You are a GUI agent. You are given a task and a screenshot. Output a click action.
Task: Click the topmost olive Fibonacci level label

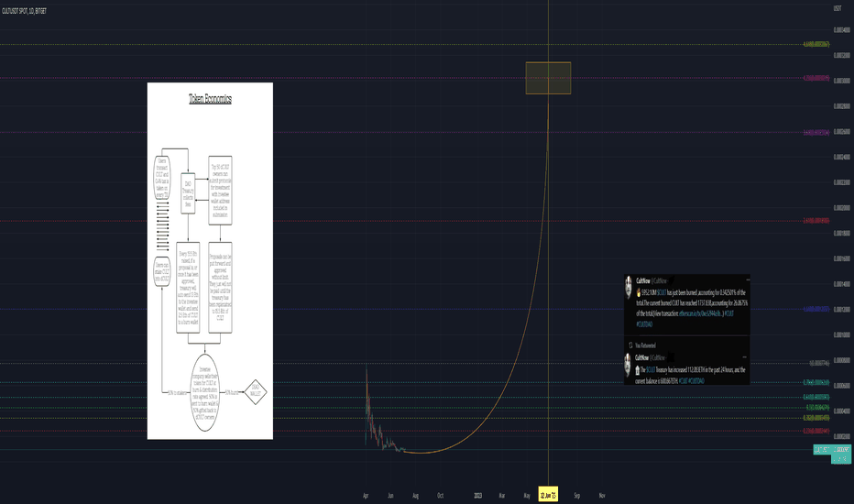[x=816, y=44]
